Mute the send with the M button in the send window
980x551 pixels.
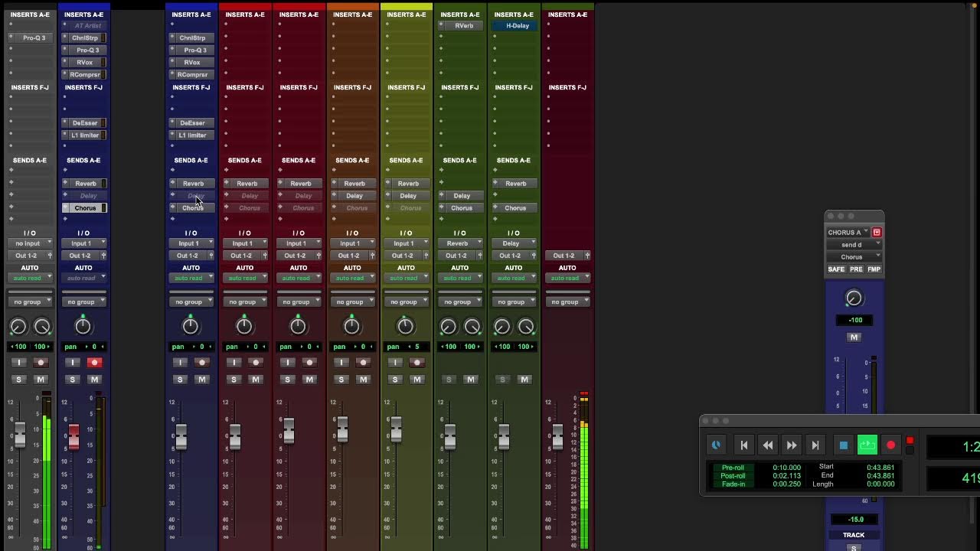[854, 337]
